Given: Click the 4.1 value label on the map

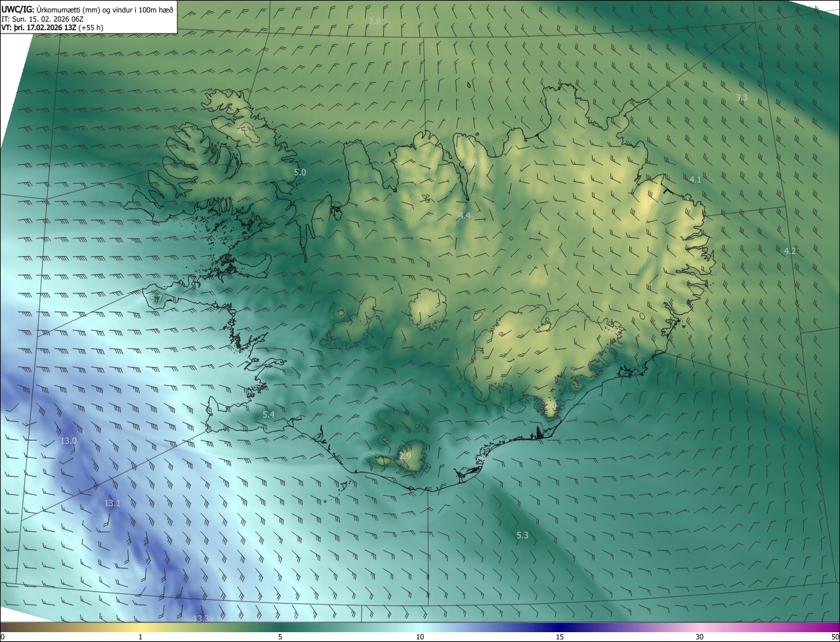Looking at the screenshot, I should (696, 179).
